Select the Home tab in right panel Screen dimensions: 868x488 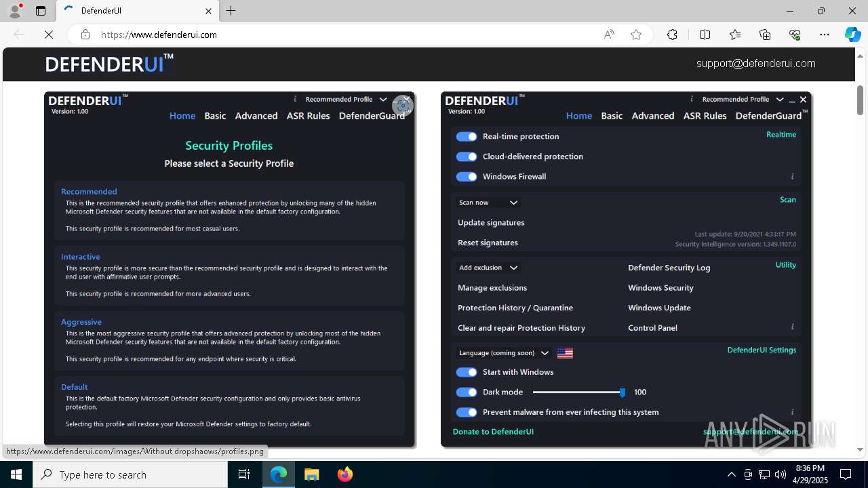579,116
